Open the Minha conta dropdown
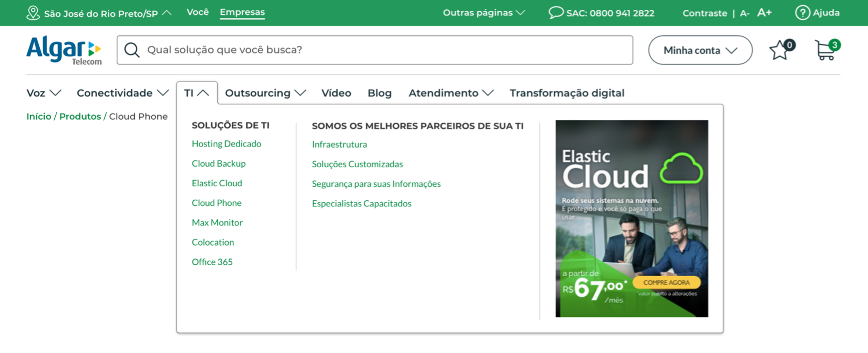Image resolution: width=868 pixels, height=353 pixels. pyautogui.click(x=700, y=50)
